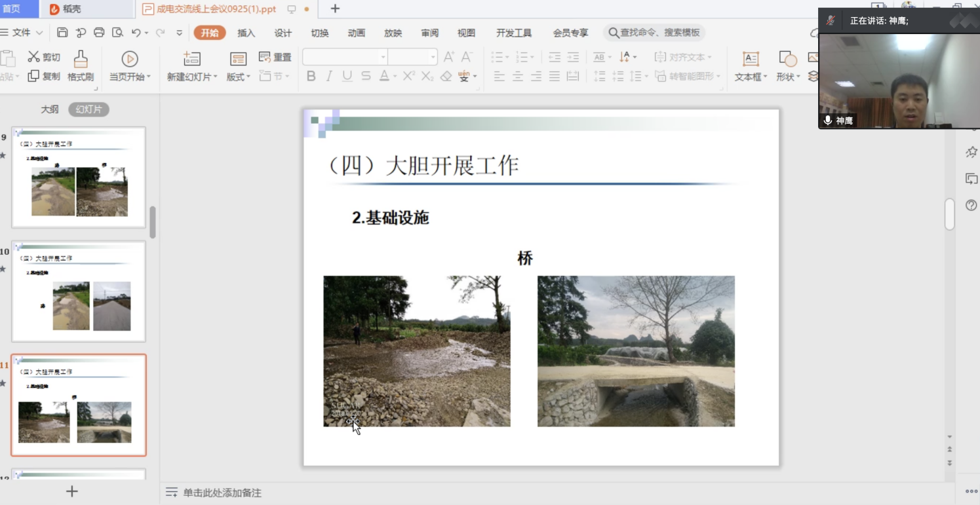The height and width of the screenshot is (505, 980).
Task: Click 单击此处添加备注 notes area
Action: pos(222,493)
